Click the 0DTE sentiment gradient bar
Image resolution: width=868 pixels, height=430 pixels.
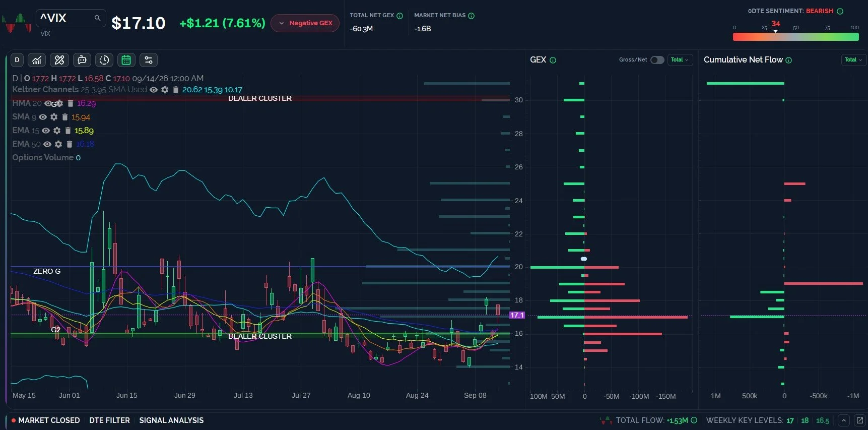pyautogui.click(x=796, y=37)
